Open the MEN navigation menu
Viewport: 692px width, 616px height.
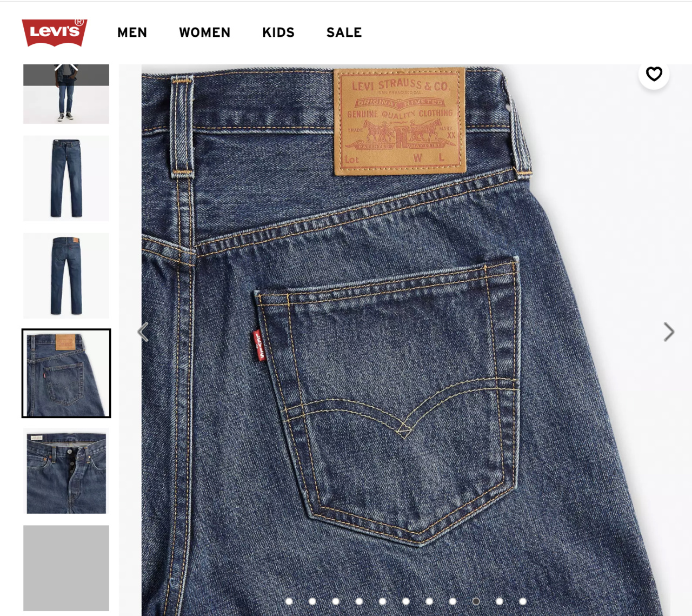click(x=132, y=32)
